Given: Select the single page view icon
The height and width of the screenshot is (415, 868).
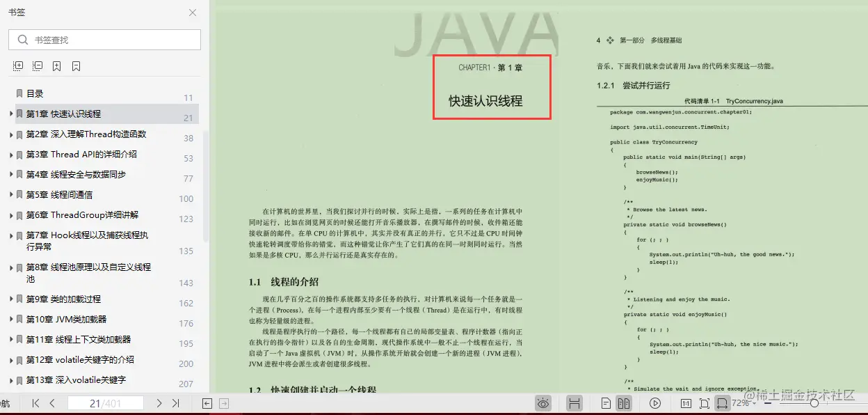Looking at the screenshot, I should (604, 402).
